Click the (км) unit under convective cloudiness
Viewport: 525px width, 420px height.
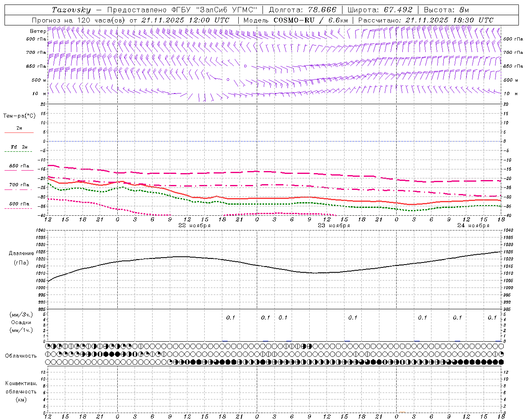[x=21, y=399]
